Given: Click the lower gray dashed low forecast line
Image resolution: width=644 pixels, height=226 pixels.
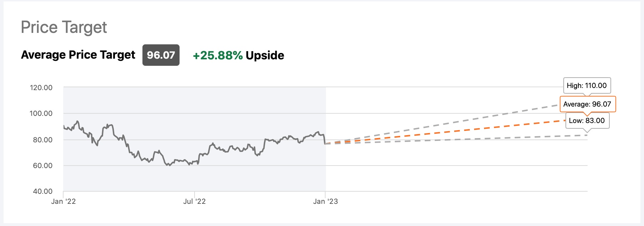Looking at the screenshot, I should (x=446, y=140).
